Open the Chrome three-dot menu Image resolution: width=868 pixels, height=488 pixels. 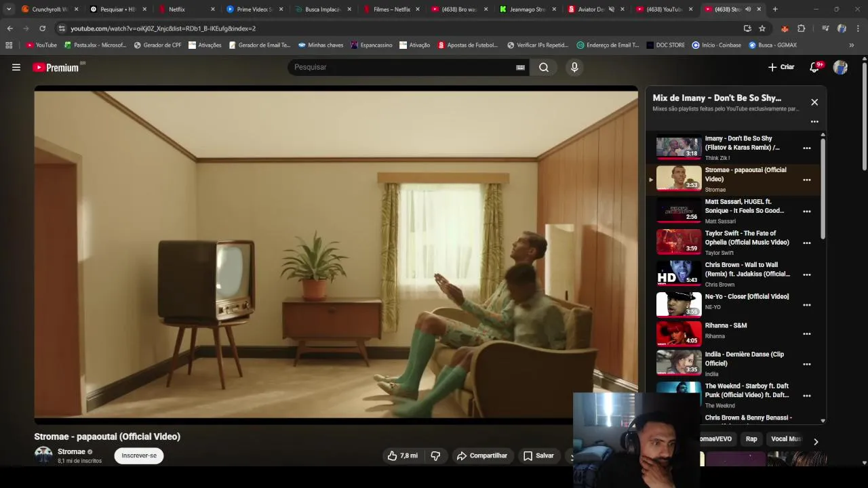(x=858, y=28)
